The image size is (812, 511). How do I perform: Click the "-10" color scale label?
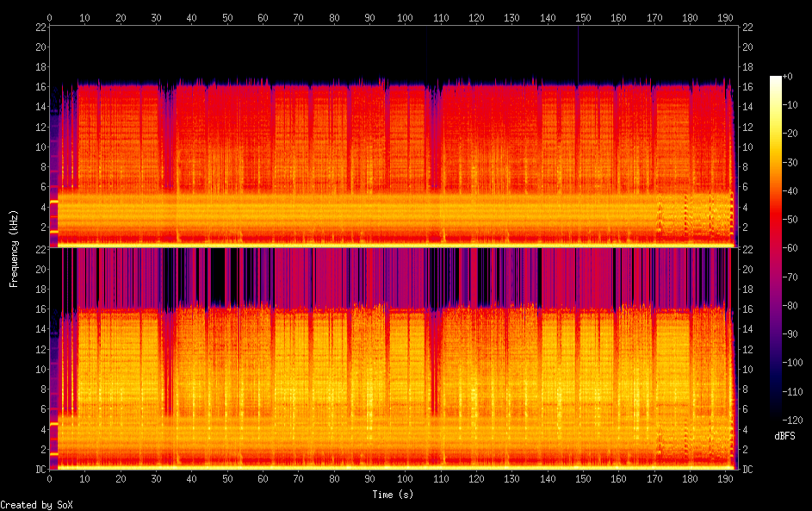tap(790, 104)
